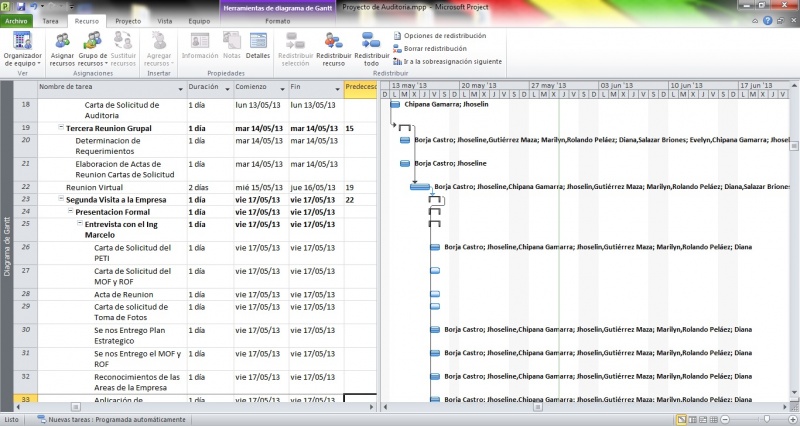Go to Ir a la sobreasignación siguiente
The image size is (800, 426).
pos(452,61)
